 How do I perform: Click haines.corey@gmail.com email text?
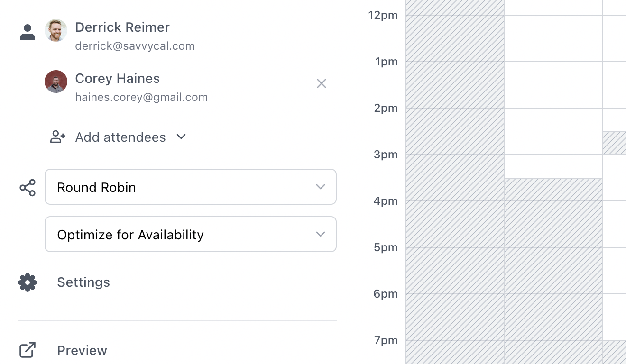point(141,97)
